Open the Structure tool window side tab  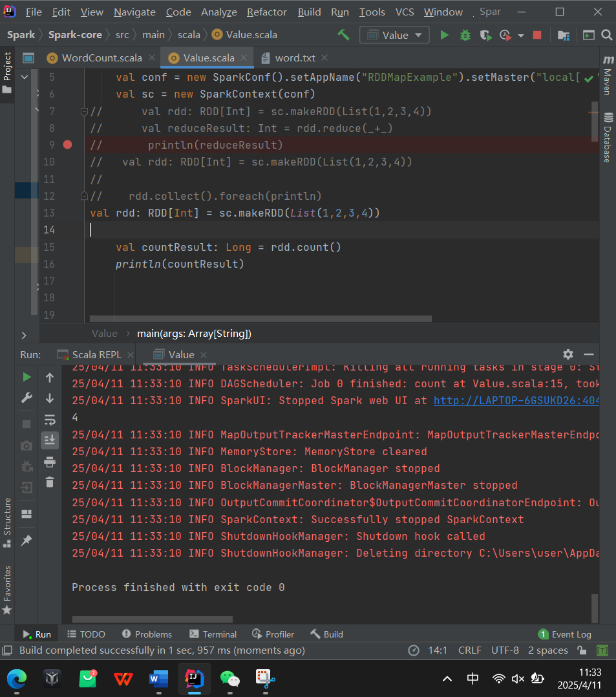7,522
